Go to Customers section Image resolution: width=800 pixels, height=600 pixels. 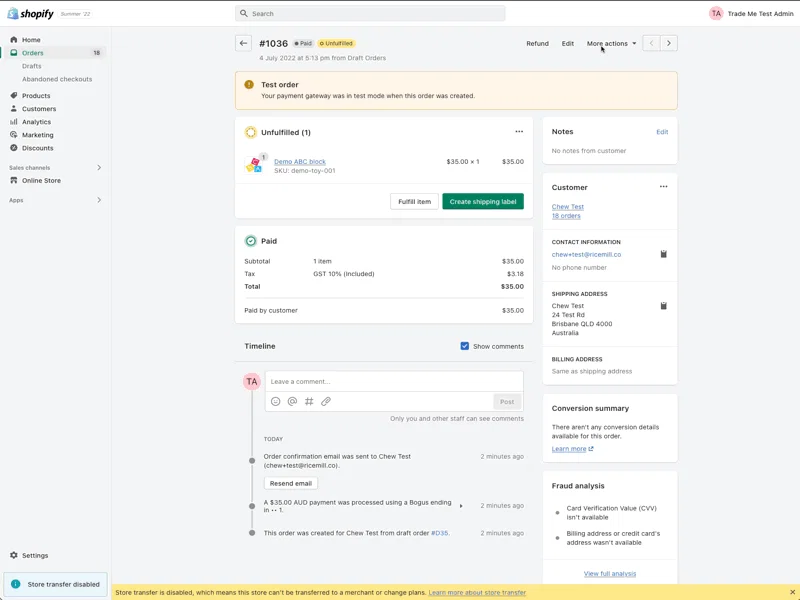coord(39,109)
